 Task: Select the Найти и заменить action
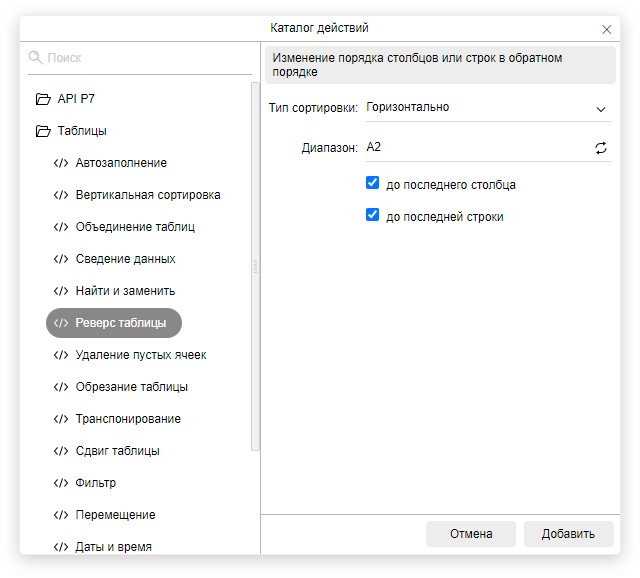(125, 291)
